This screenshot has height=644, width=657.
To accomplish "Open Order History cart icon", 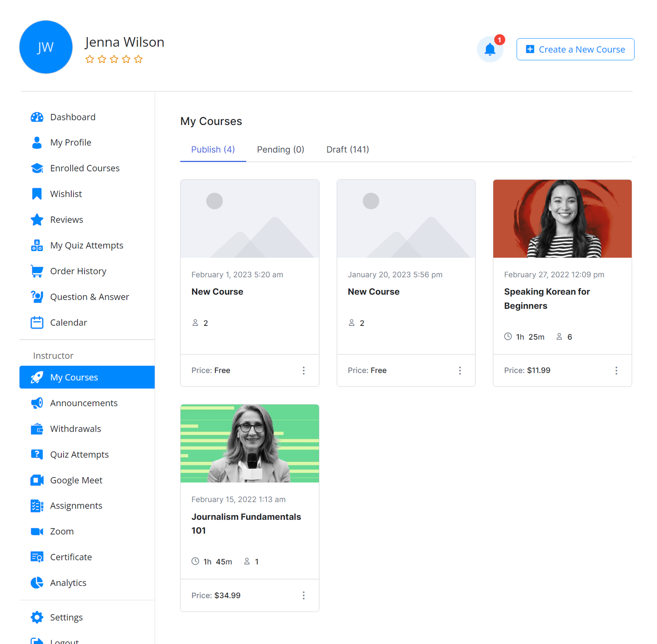I will point(37,271).
